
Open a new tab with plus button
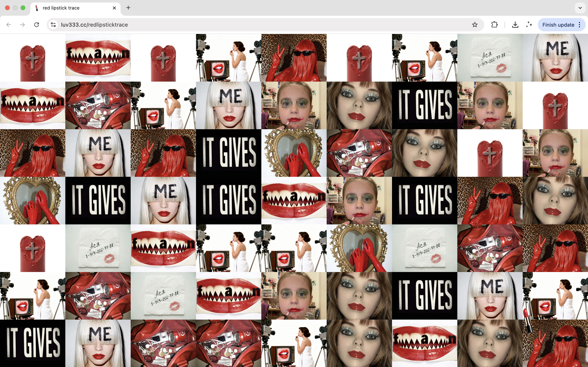coord(128,8)
